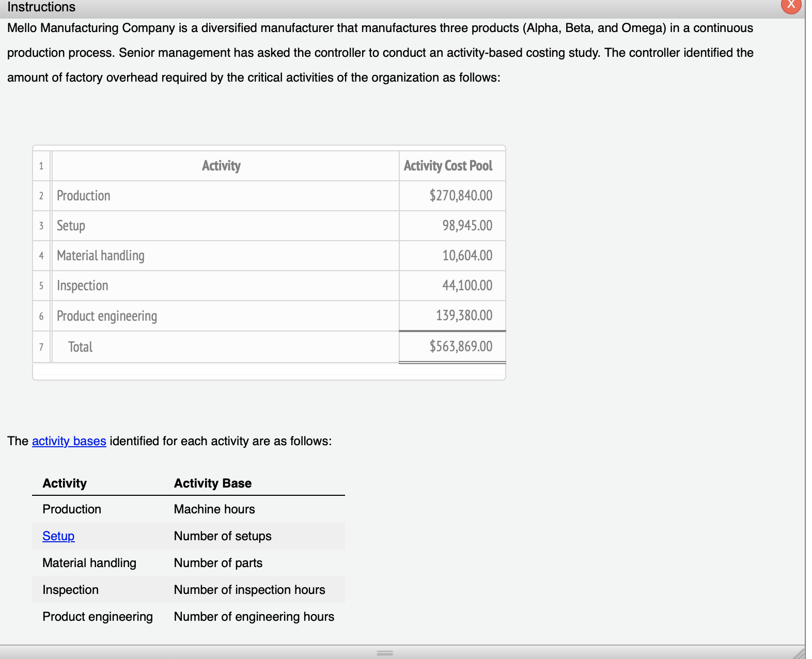Click the Number of parts activity base

pyautogui.click(x=218, y=563)
